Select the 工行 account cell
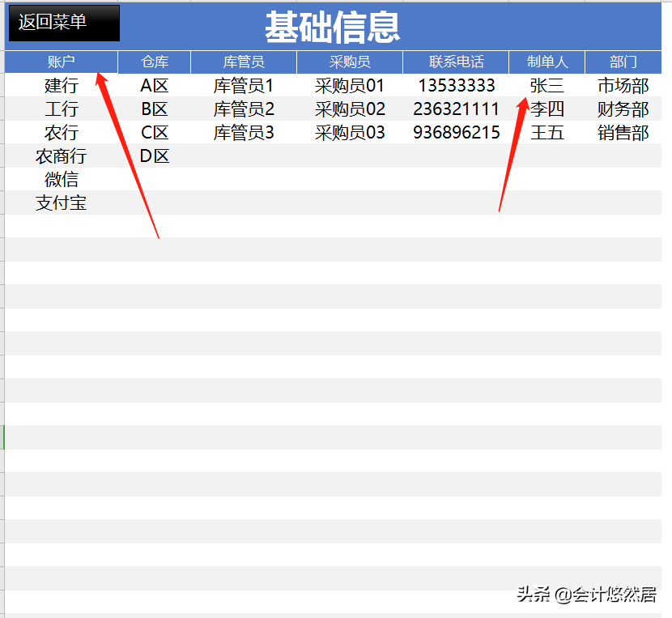Image resolution: width=672 pixels, height=618 pixels. [61, 109]
